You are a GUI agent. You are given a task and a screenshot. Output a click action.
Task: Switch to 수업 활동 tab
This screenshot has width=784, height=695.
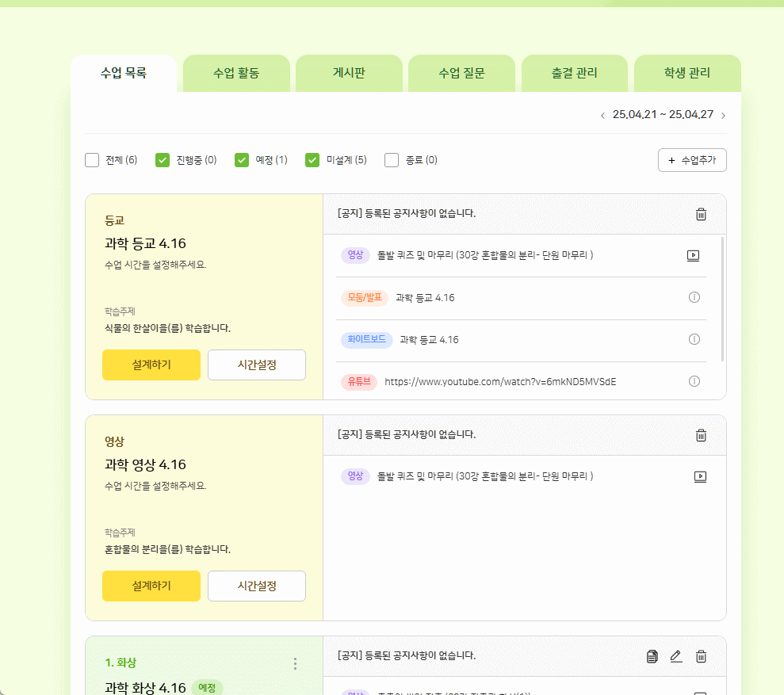236,74
